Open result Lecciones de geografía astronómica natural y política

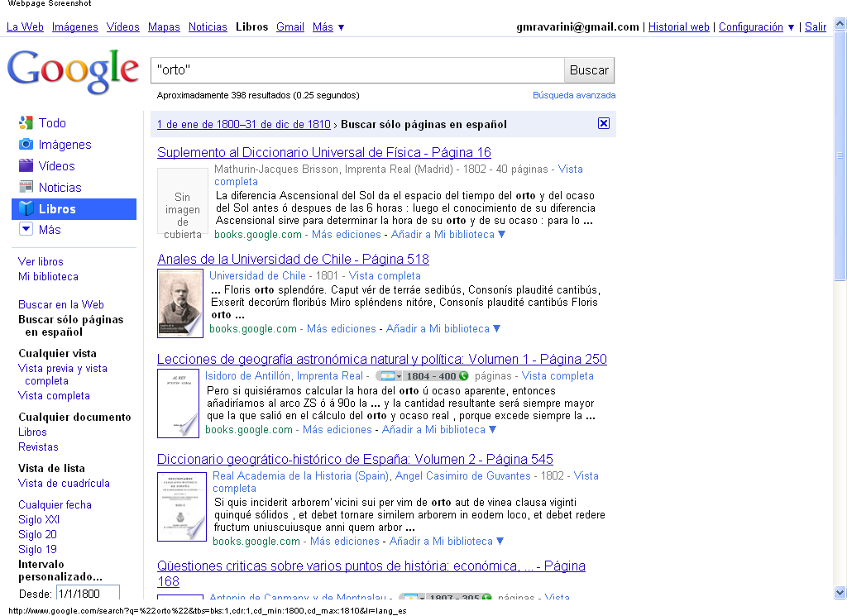coord(382,359)
